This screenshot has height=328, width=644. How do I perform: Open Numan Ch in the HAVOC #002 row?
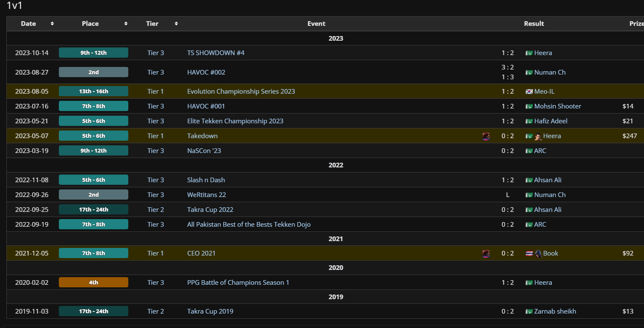point(550,72)
